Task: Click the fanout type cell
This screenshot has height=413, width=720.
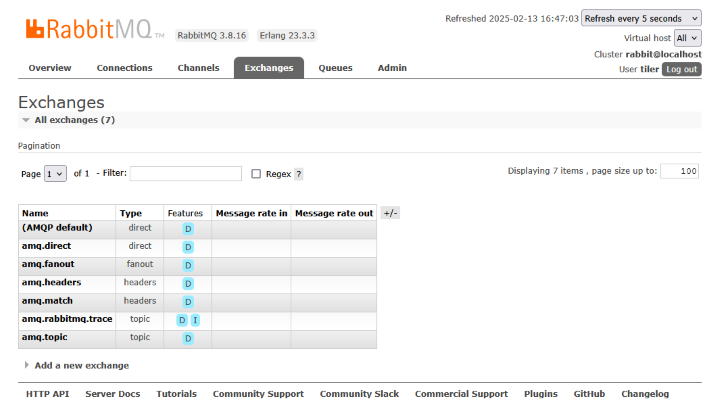Action: (x=140, y=264)
